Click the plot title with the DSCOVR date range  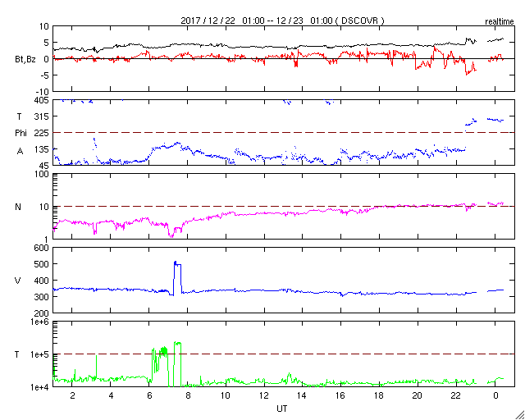pos(282,21)
